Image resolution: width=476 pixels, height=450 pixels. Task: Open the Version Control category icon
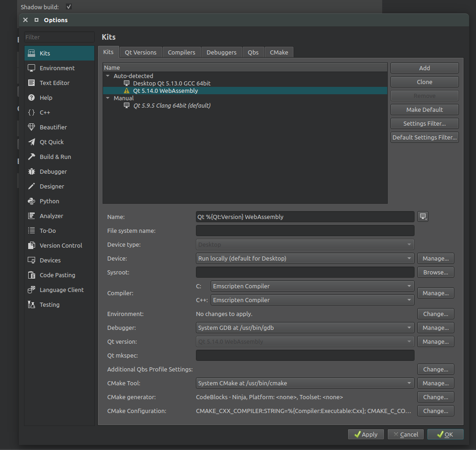(31, 245)
